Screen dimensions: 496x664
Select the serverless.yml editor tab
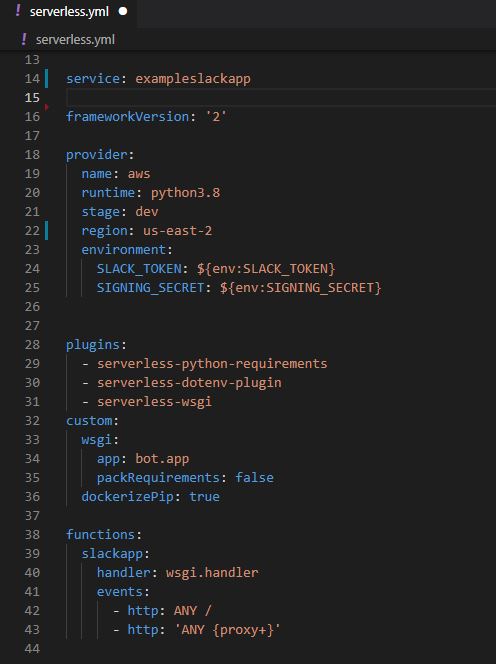tap(69, 13)
